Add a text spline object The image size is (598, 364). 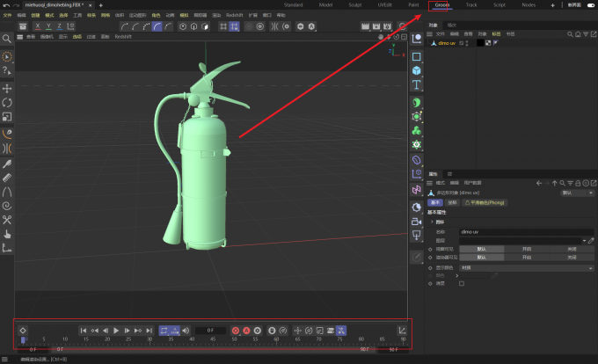tap(417, 84)
